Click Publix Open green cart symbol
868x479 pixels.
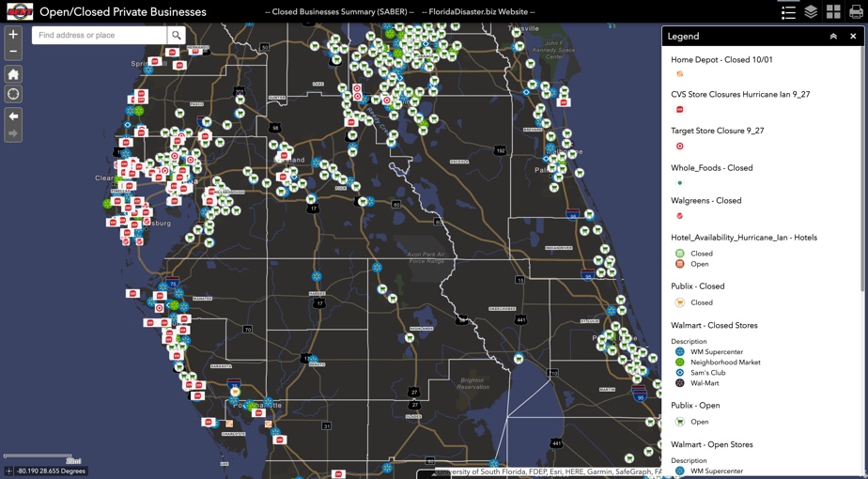[x=680, y=422]
